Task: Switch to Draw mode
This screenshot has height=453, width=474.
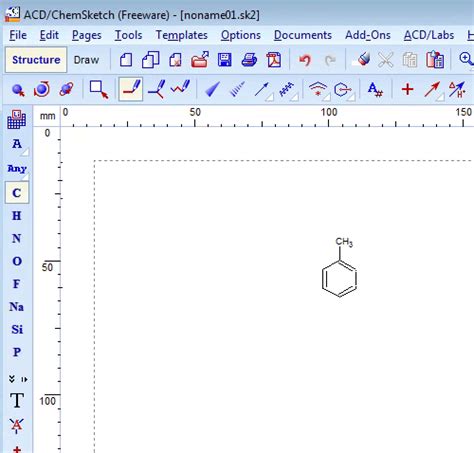Action: (86, 60)
